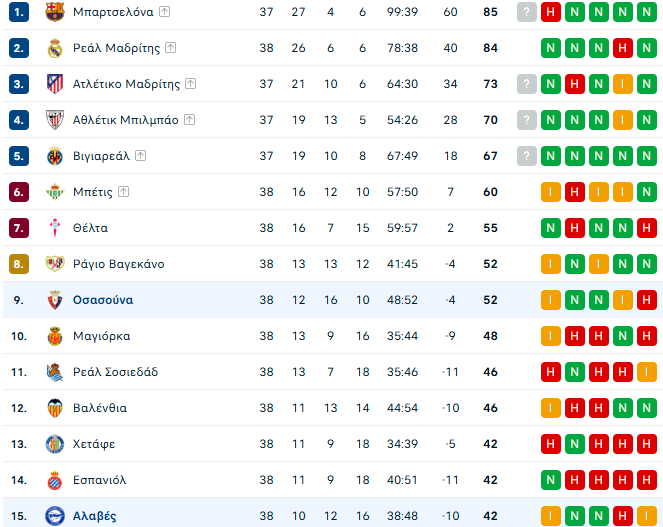Viewport: 663px width, 527px height.
Task: Click promotion arrow icon beside Μπαρτσελόνα
Action: (x=164, y=12)
